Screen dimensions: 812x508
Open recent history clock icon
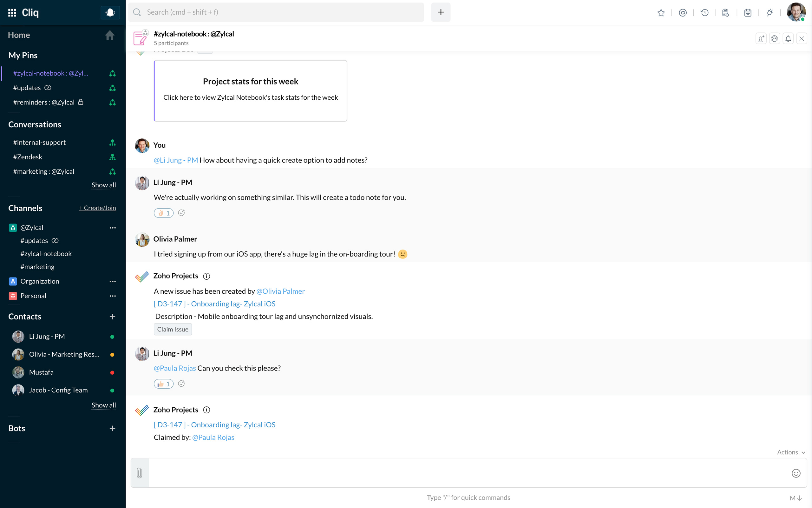click(x=704, y=13)
